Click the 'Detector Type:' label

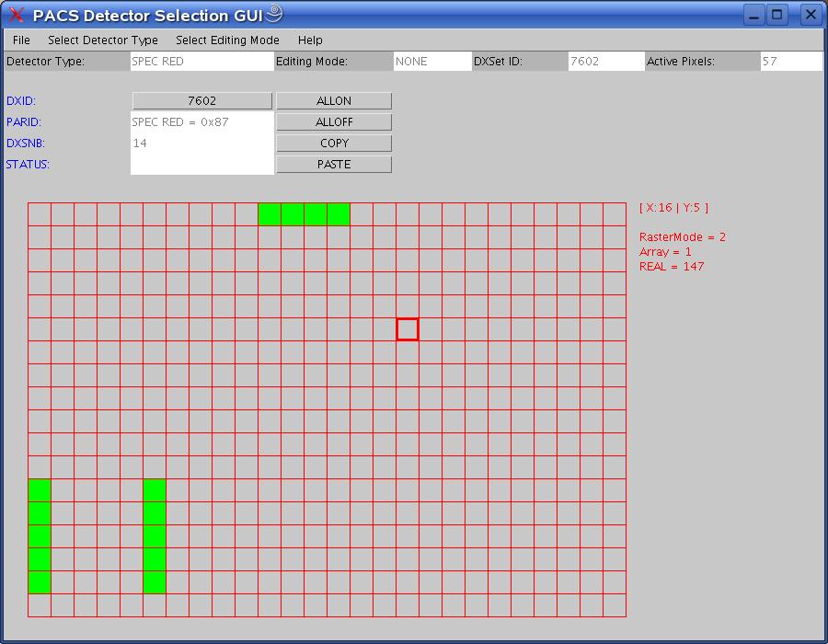tap(45, 62)
